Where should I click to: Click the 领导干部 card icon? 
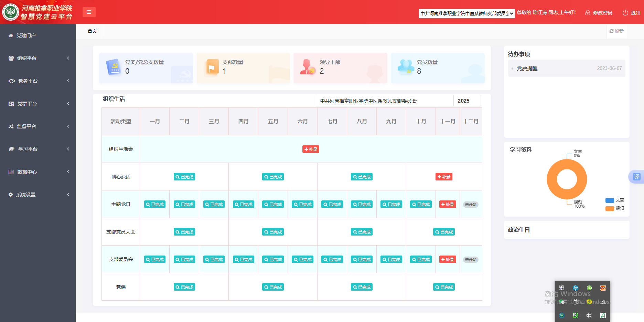(x=307, y=67)
